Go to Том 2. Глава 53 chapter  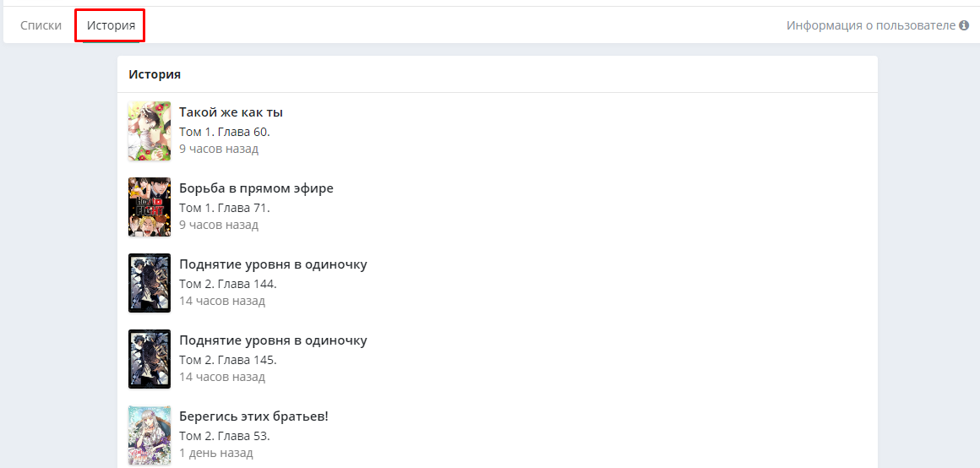(225, 436)
